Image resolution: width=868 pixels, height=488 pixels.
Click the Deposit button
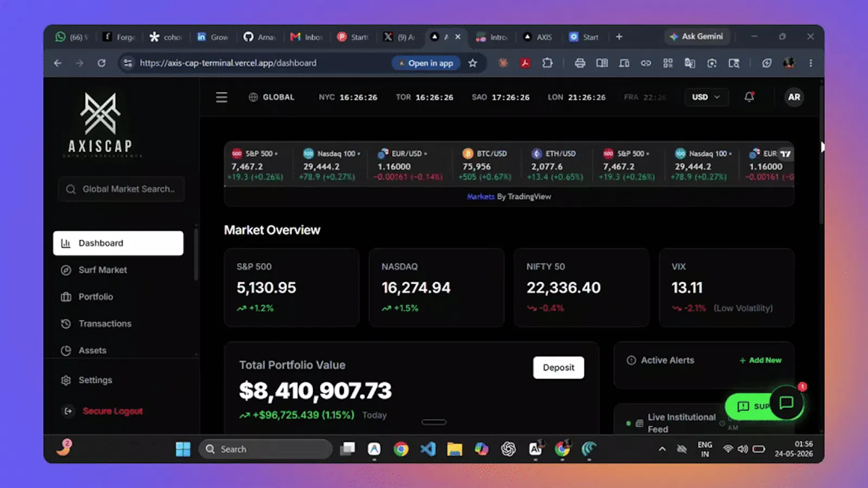click(x=558, y=368)
